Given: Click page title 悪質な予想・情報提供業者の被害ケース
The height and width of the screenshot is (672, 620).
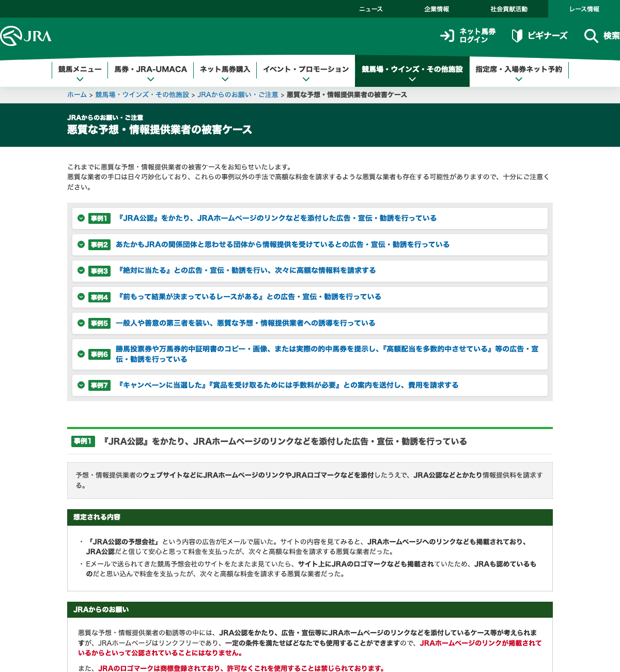Looking at the screenshot, I should [x=160, y=130].
